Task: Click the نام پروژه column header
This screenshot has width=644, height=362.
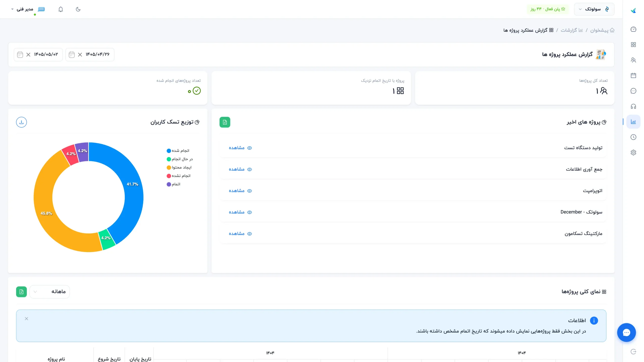Action: coord(56,359)
